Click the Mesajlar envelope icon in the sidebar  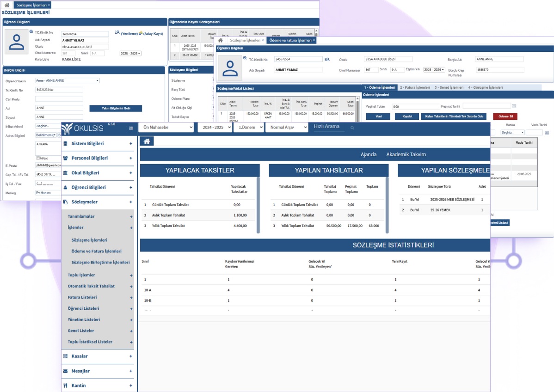coord(66,371)
